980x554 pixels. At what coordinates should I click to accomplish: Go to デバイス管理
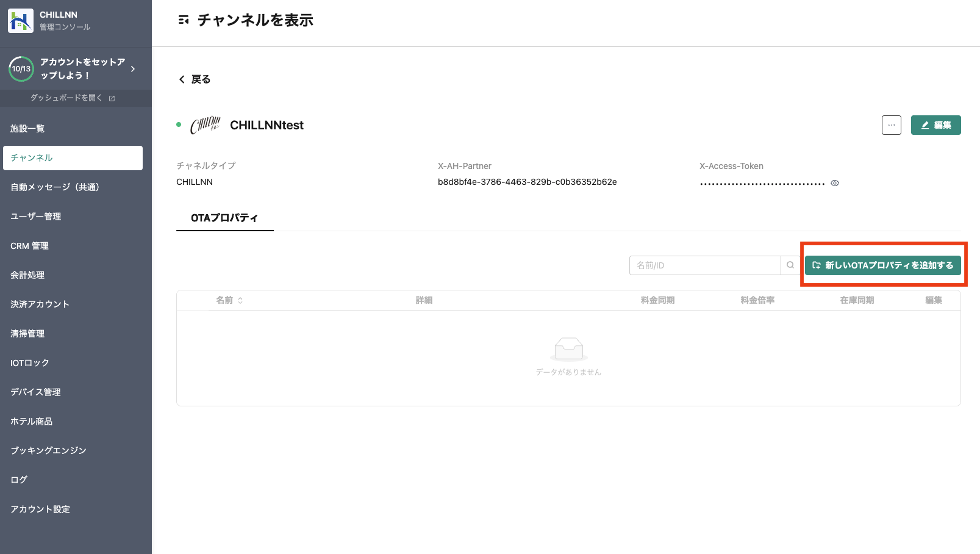click(x=73, y=392)
